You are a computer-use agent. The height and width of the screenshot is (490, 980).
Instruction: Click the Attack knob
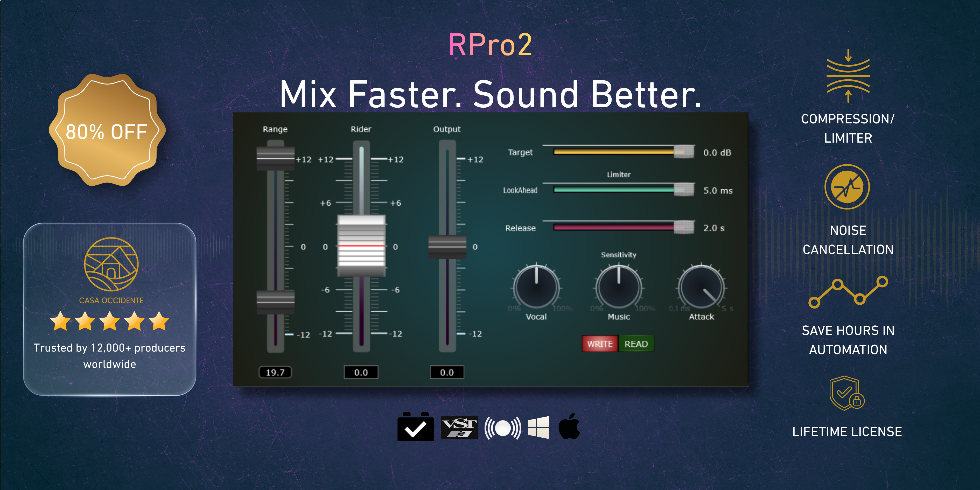click(702, 286)
